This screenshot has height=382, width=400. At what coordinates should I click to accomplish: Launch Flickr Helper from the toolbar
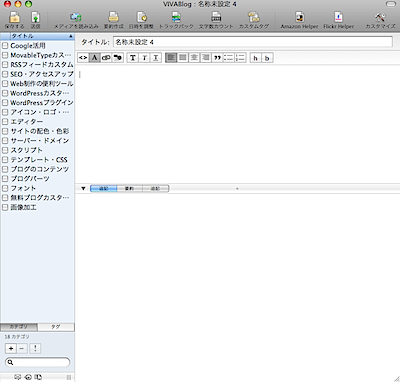pyautogui.click(x=338, y=20)
